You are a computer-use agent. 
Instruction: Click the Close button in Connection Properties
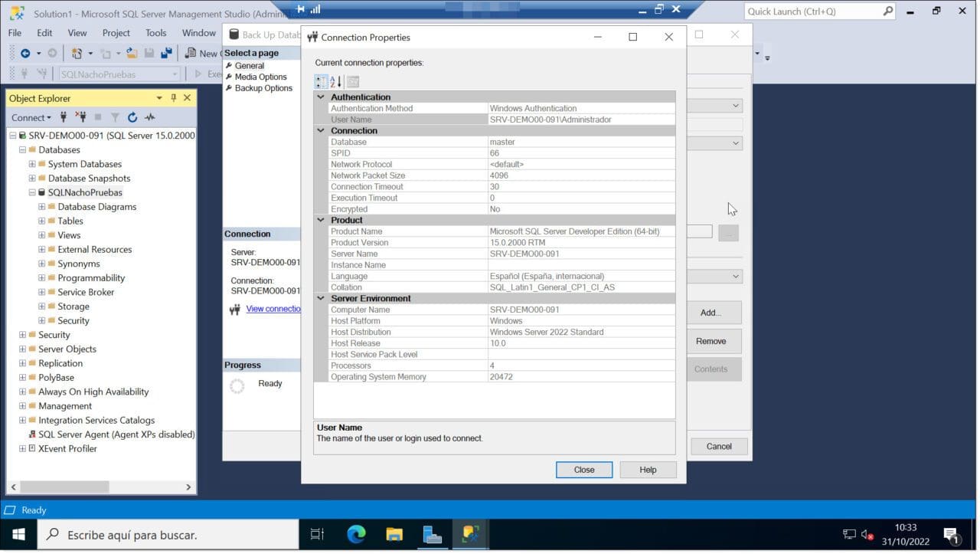pos(584,470)
